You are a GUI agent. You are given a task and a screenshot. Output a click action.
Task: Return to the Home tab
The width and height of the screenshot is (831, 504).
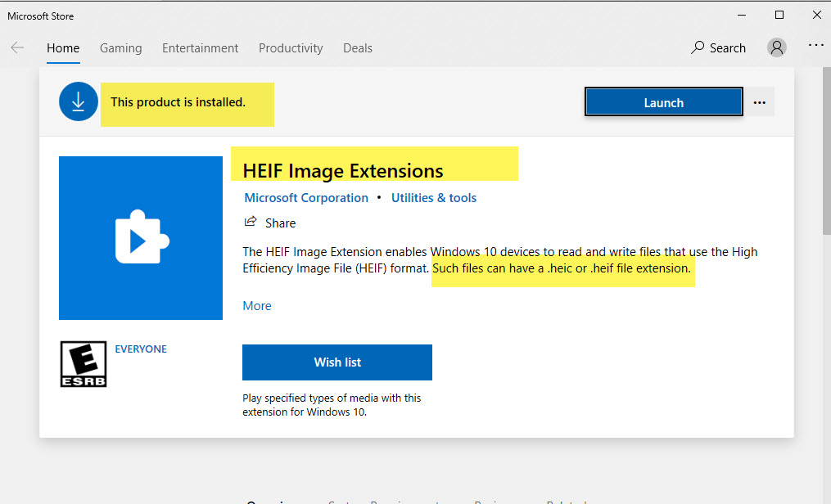coord(63,48)
